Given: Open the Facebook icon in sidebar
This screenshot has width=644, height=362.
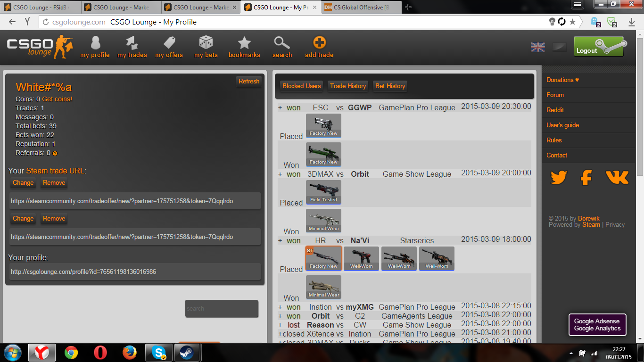Looking at the screenshot, I should 586,178.
